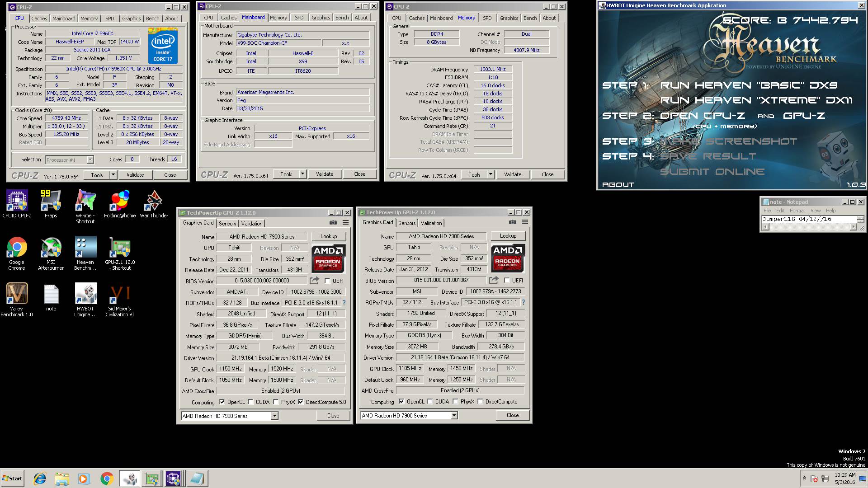Switch to Caches tab in CPU-Z CPU window
This screenshot has width=868, height=488.
click(39, 19)
